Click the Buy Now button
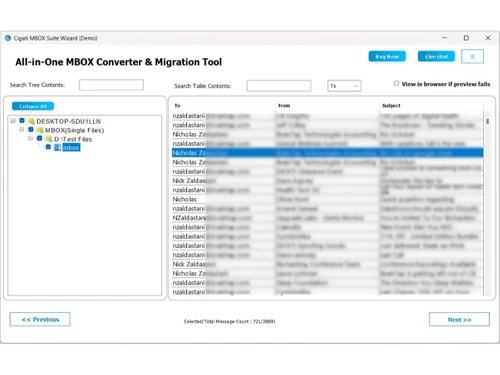The width and height of the screenshot is (500, 375). (x=387, y=56)
